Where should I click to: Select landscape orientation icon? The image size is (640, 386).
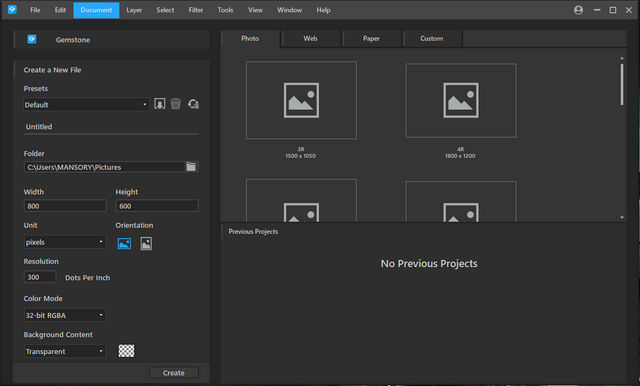click(124, 244)
